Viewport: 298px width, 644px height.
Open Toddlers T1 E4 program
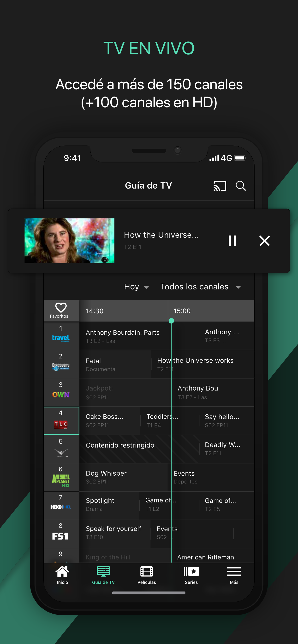click(170, 420)
